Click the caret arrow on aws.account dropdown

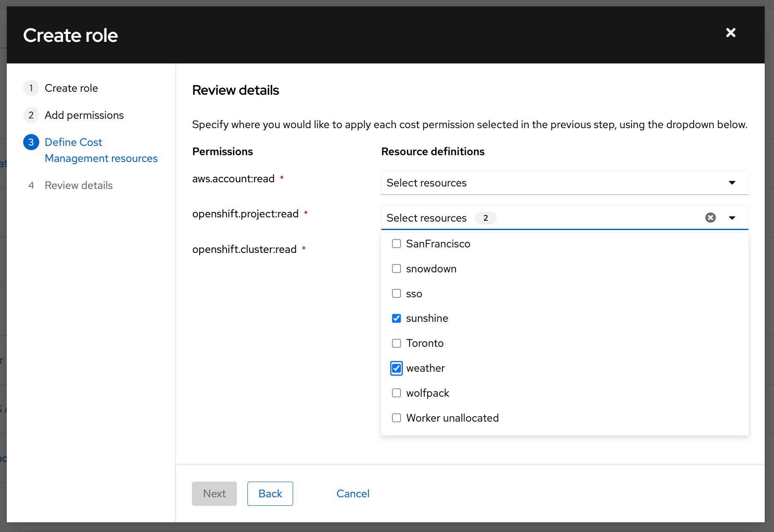[x=732, y=183]
